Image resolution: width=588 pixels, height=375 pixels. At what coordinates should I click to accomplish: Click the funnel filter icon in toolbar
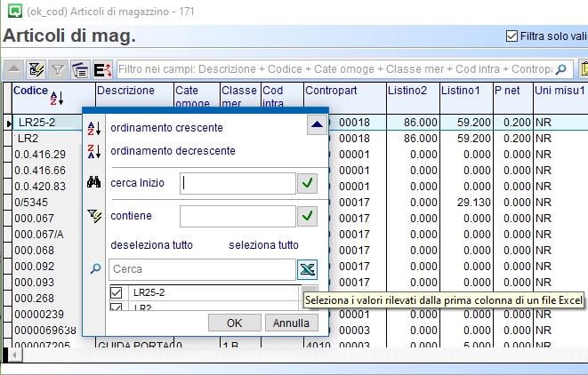click(58, 69)
